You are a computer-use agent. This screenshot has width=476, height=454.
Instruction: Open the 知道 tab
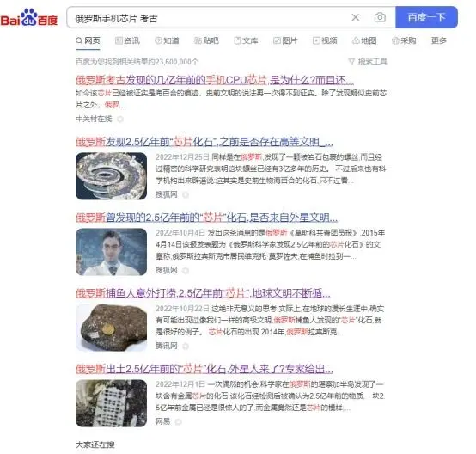167,40
